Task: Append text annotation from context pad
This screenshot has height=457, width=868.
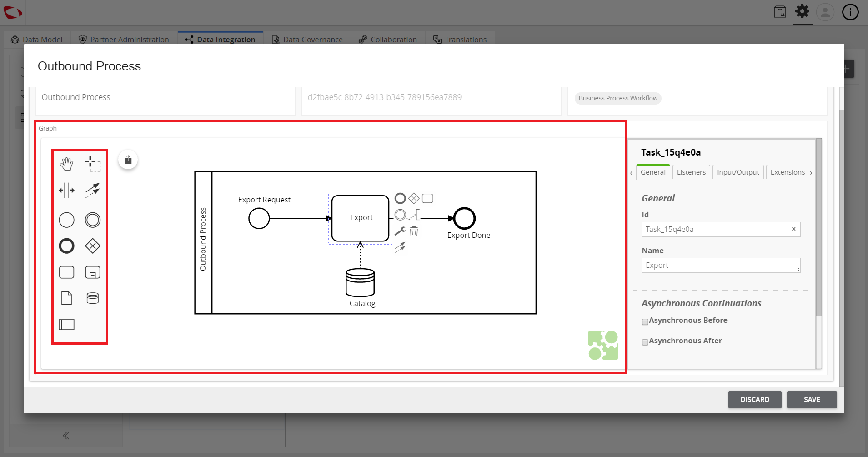Action: 414,215
